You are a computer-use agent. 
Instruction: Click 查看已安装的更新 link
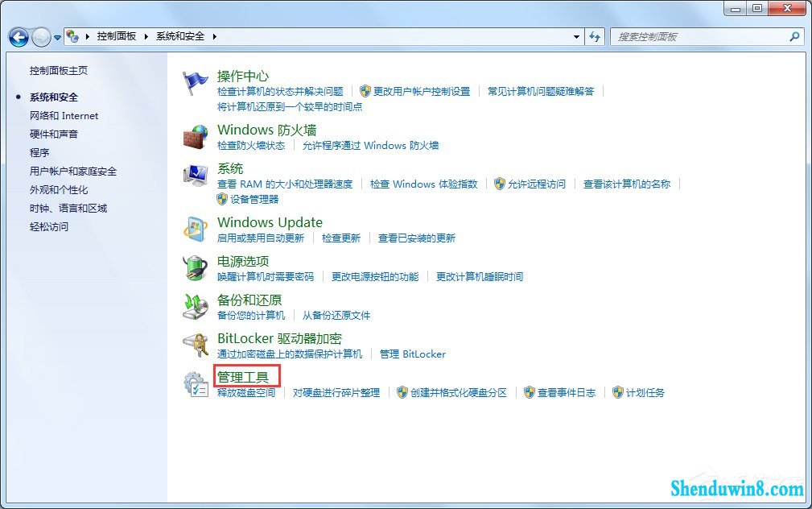(x=417, y=238)
